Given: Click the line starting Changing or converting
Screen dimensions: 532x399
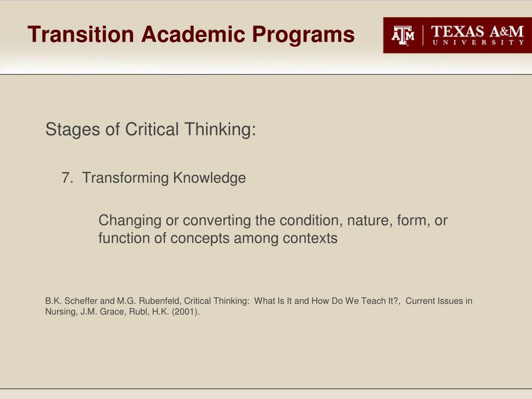Looking at the screenshot, I should [x=273, y=220].
